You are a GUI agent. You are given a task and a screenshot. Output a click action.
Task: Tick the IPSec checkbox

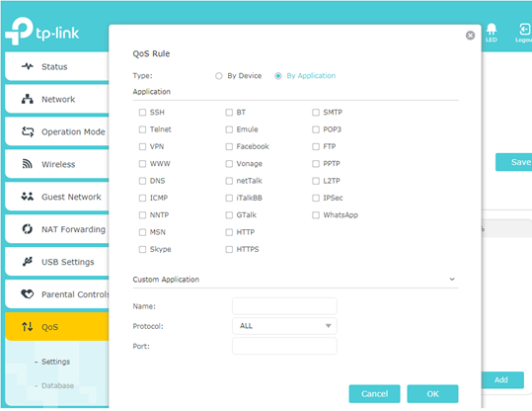316,198
